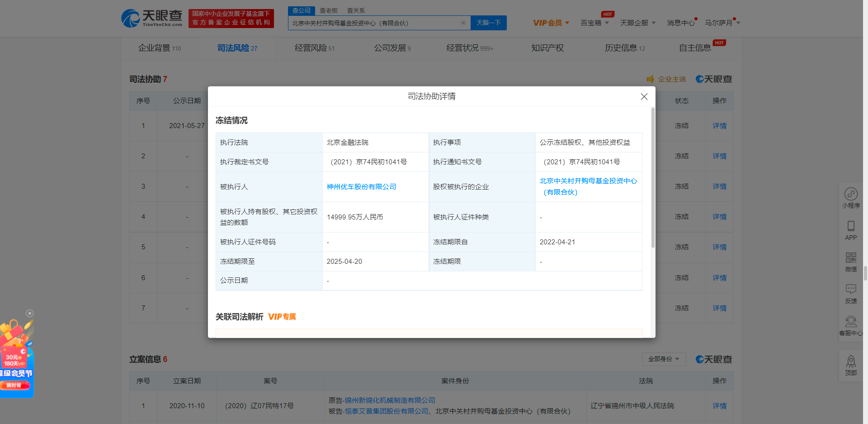
Task: Switch to the 经营风险 tab
Action: [314, 48]
